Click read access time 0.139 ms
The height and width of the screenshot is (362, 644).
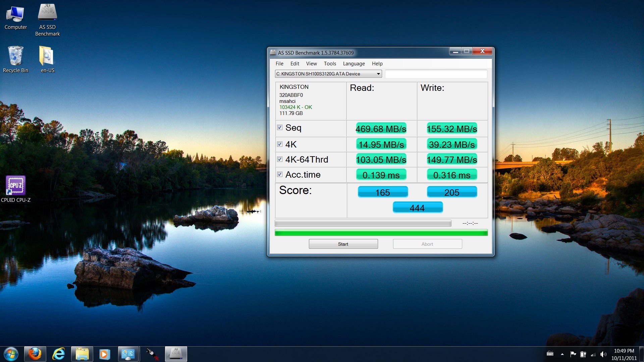[381, 175]
